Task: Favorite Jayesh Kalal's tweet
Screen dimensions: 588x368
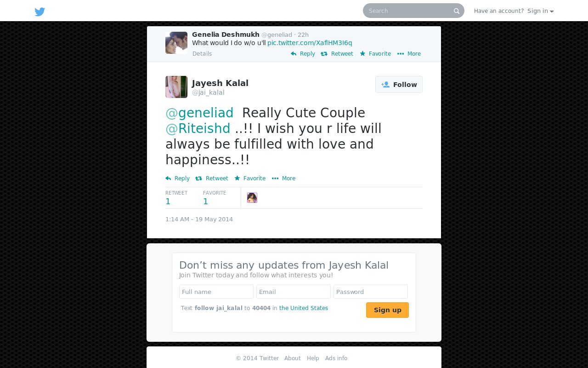Action: (250, 178)
